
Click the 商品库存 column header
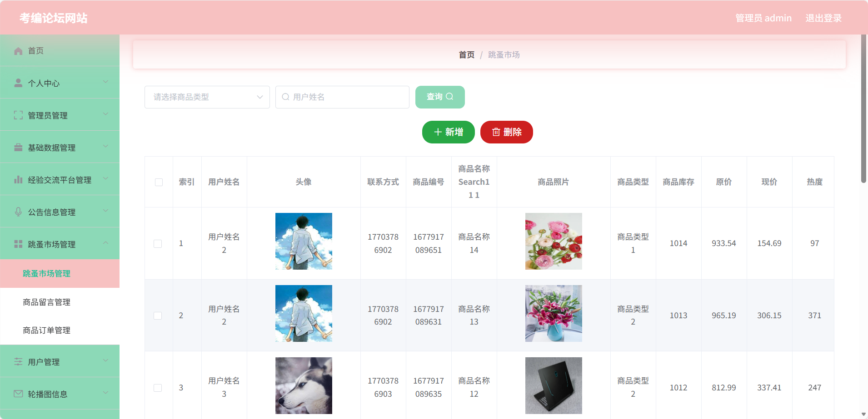(678, 182)
